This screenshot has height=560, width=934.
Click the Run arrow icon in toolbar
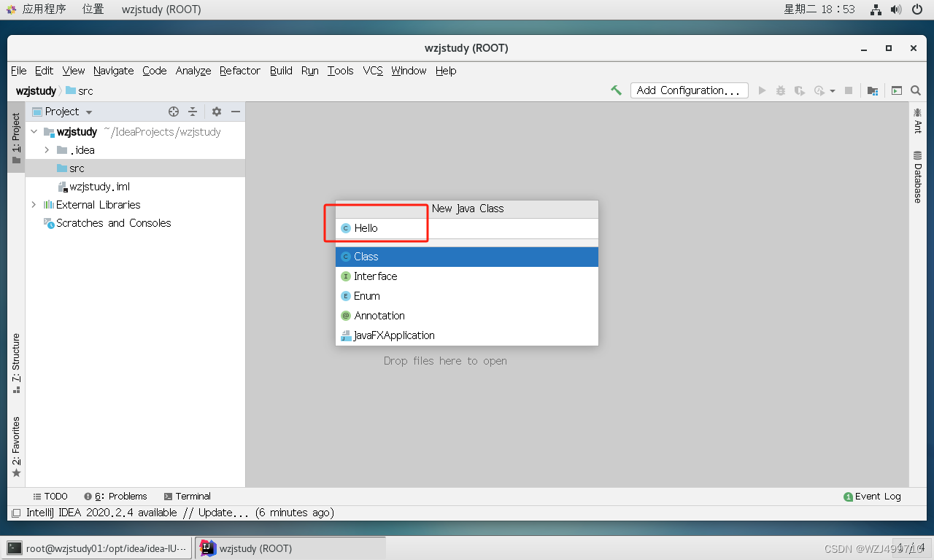click(762, 90)
